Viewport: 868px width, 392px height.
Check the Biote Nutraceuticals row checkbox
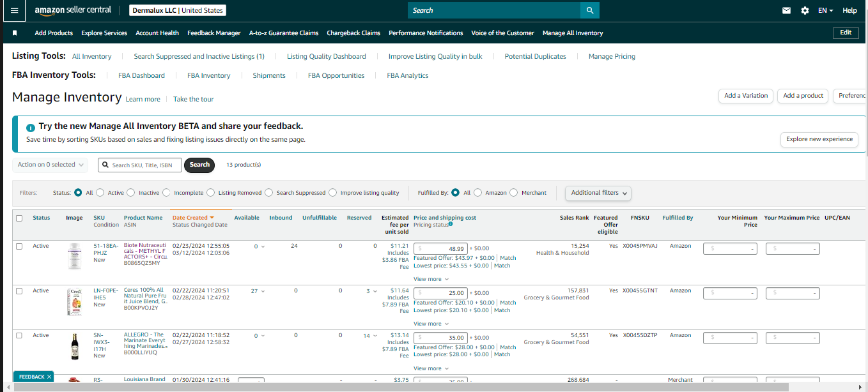tap(19, 246)
